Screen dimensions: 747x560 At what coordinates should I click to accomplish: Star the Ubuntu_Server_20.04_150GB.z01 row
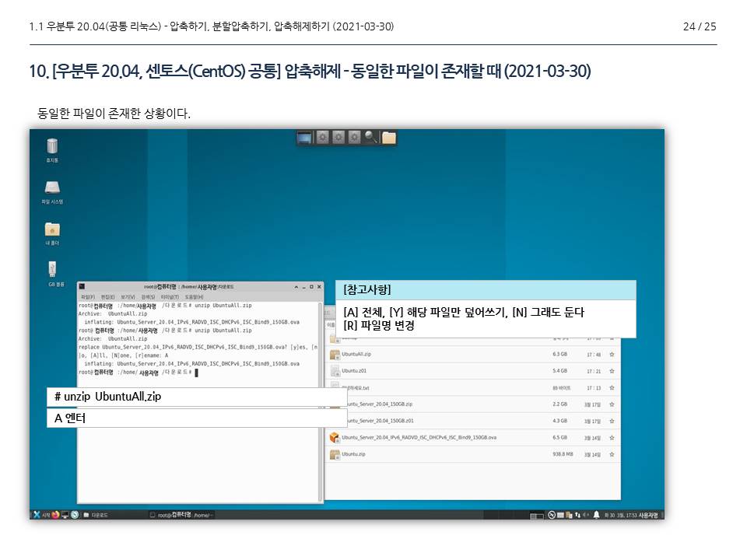pyautogui.click(x=612, y=421)
